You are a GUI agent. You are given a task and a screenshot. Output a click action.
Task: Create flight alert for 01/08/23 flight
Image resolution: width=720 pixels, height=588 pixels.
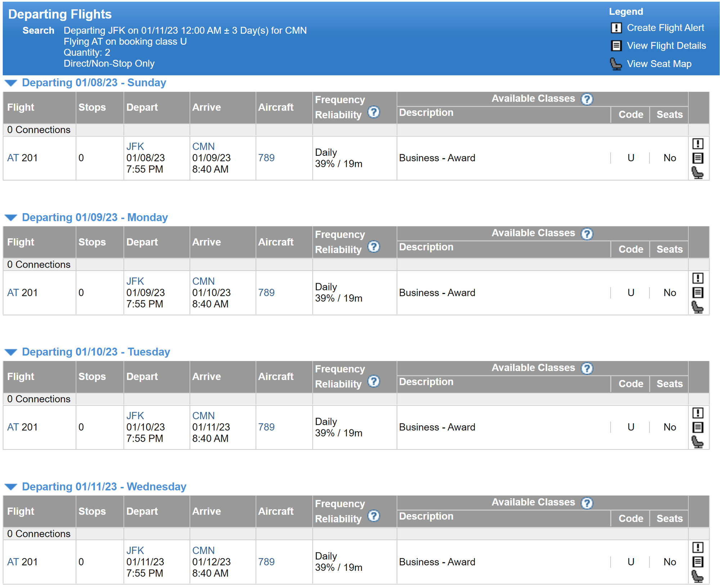tap(698, 144)
